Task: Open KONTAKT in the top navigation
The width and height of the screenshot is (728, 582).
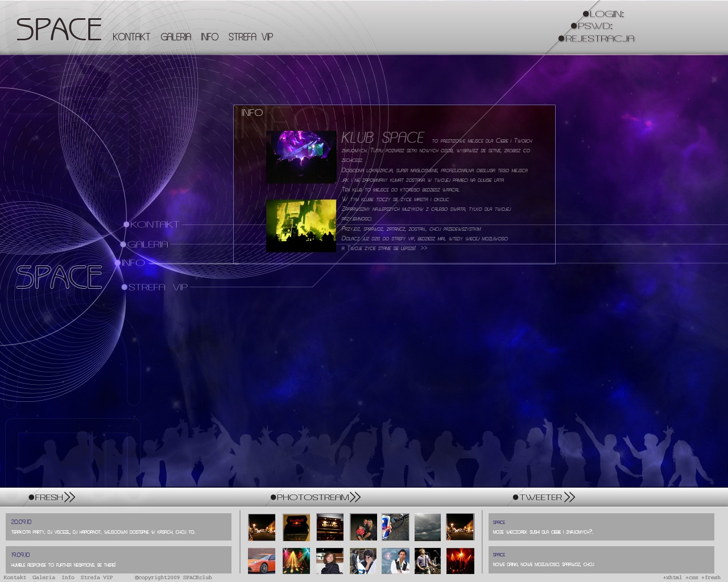Action: click(x=131, y=37)
